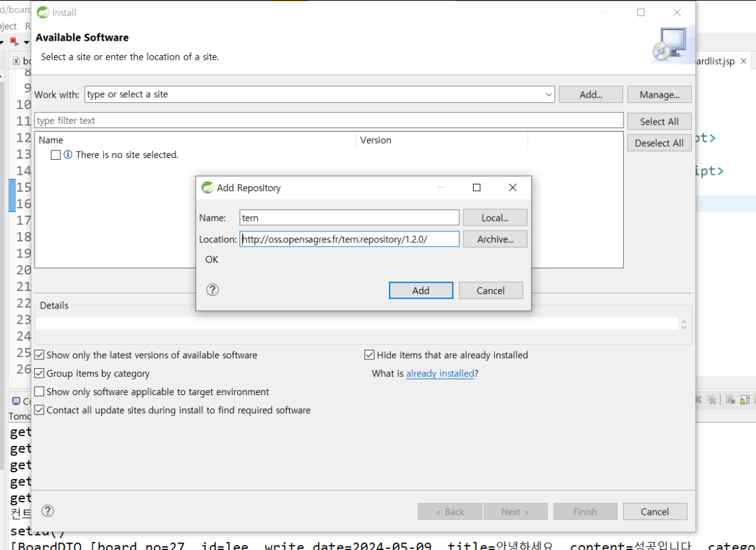Open the 'Work with' site dropdown arrow
This screenshot has width=756, height=550.
tap(548, 95)
